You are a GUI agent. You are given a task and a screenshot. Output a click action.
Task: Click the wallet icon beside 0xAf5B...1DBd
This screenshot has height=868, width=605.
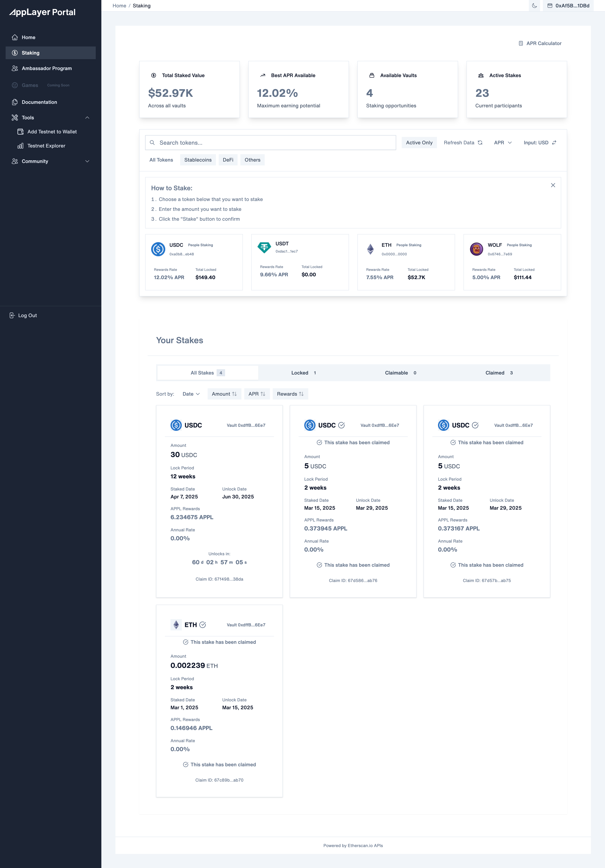(x=550, y=6)
